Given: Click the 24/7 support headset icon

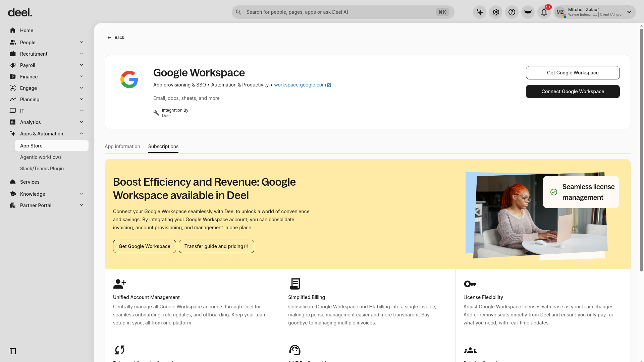Looking at the screenshot, I should click(x=295, y=350).
